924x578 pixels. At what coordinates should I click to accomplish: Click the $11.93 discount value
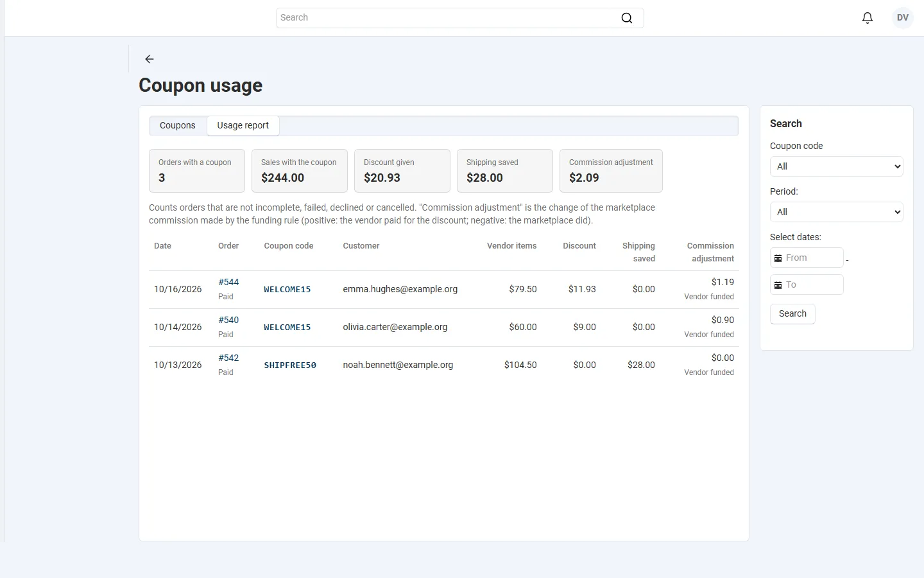pyautogui.click(x=582, y=289)
